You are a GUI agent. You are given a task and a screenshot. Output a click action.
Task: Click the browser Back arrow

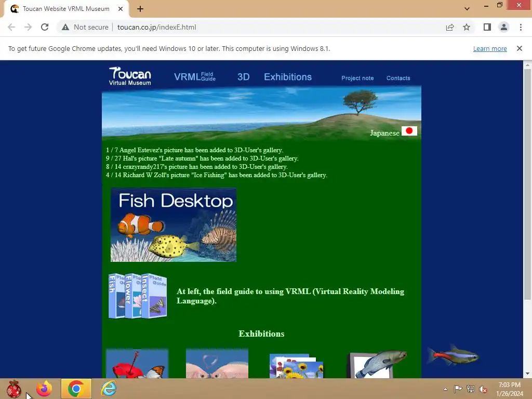pos(11,27)
